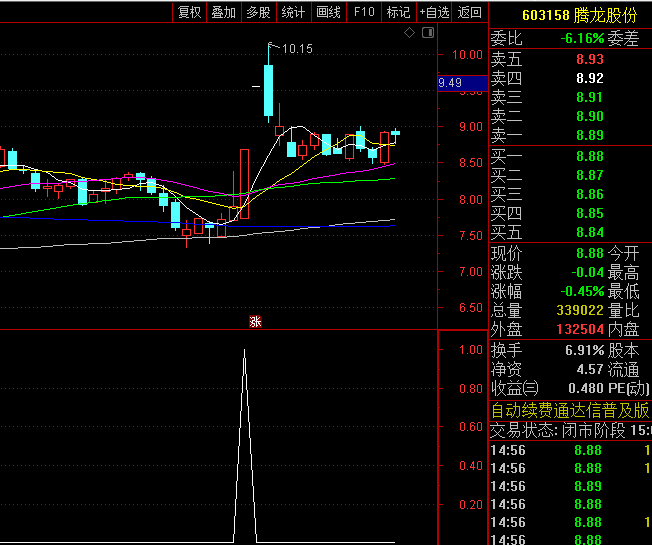Click 卖二 price 8.90
Screen dimensions: 652x545
[590, 116]
